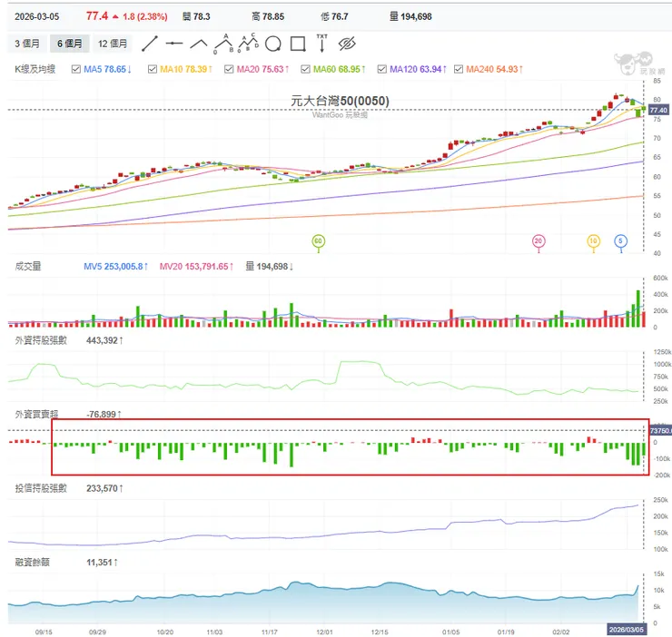The image size is (672, 637).
Task: Select the horizontal line drawing tool
Action: (x=174, y=44)
